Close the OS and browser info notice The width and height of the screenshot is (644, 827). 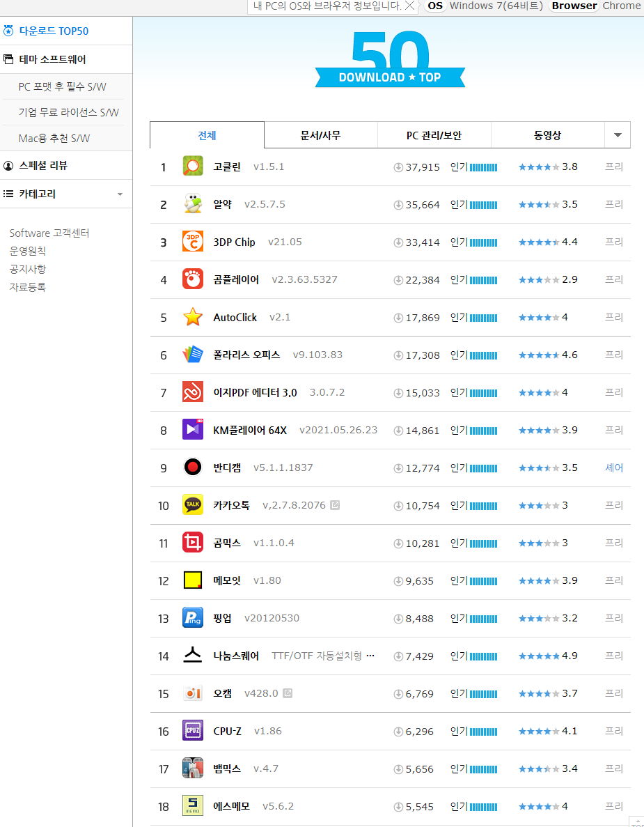pyautogui.click(x=409, y=6)
